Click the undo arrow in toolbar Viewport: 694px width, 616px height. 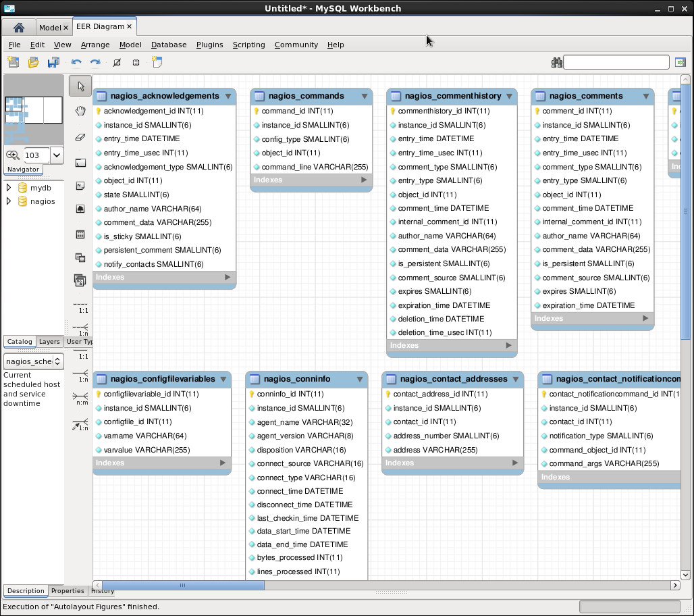(76, 63)
